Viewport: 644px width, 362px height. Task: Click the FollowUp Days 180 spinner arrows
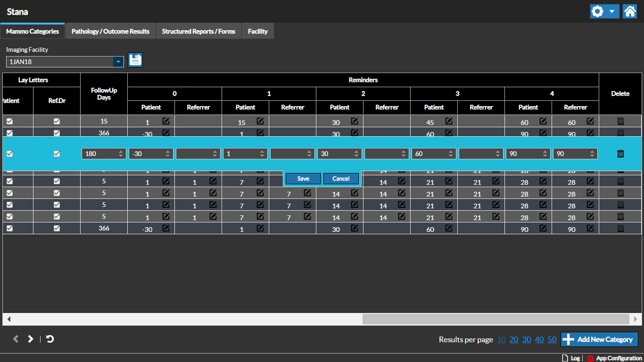[121, 154]
